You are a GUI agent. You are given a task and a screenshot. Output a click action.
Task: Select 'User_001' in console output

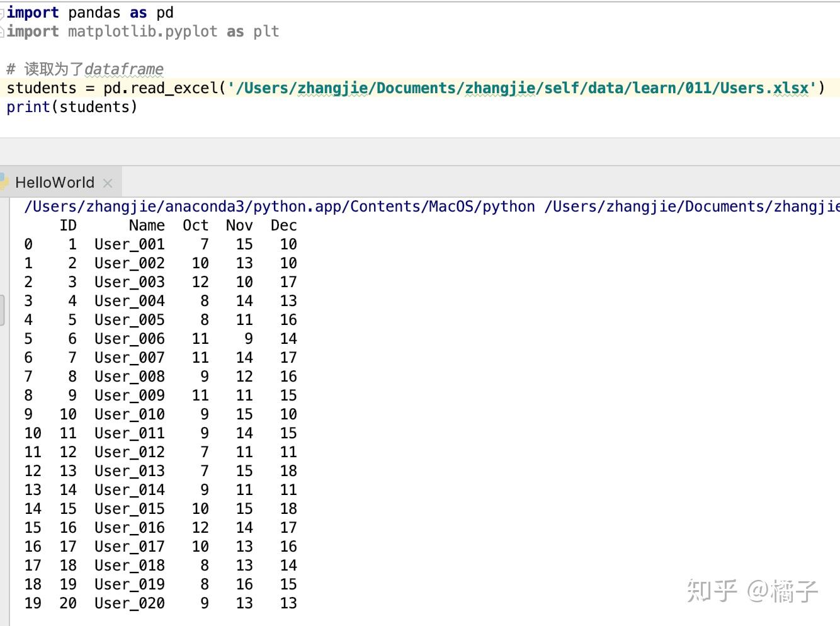[x=130, y=244]
